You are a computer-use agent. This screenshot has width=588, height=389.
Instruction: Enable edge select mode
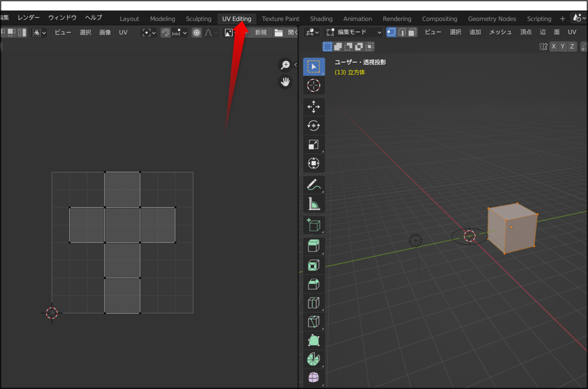click(402, 32)
